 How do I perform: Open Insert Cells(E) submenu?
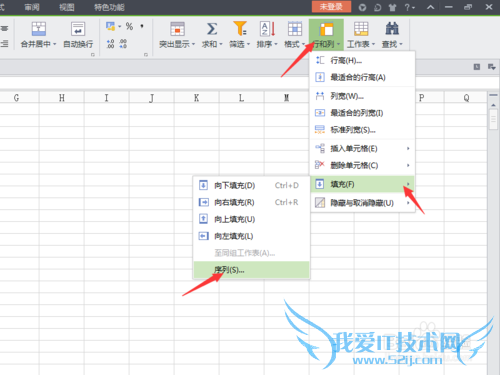(x=362, y=149)
